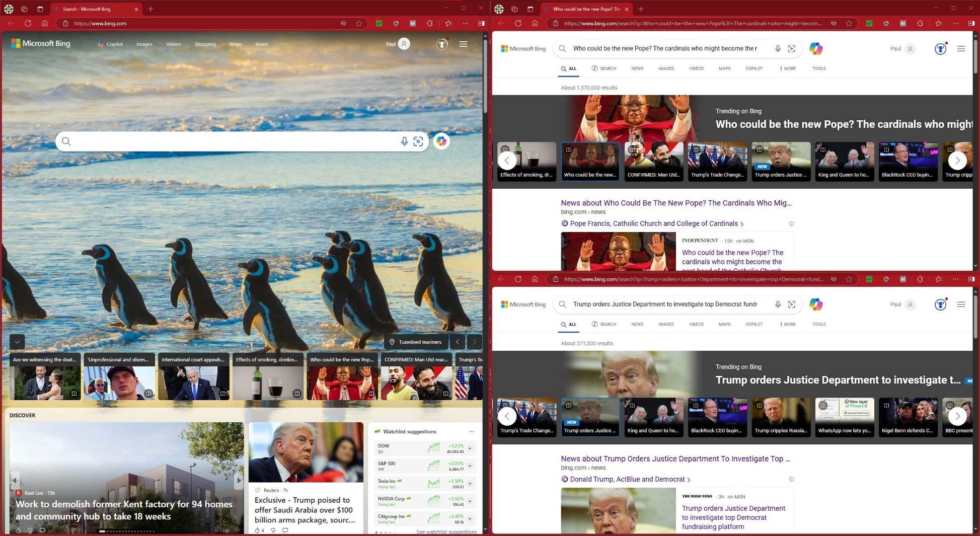Open TOOLS in the Trump search pane
This screenshot has height=536, width=980.
819,324
